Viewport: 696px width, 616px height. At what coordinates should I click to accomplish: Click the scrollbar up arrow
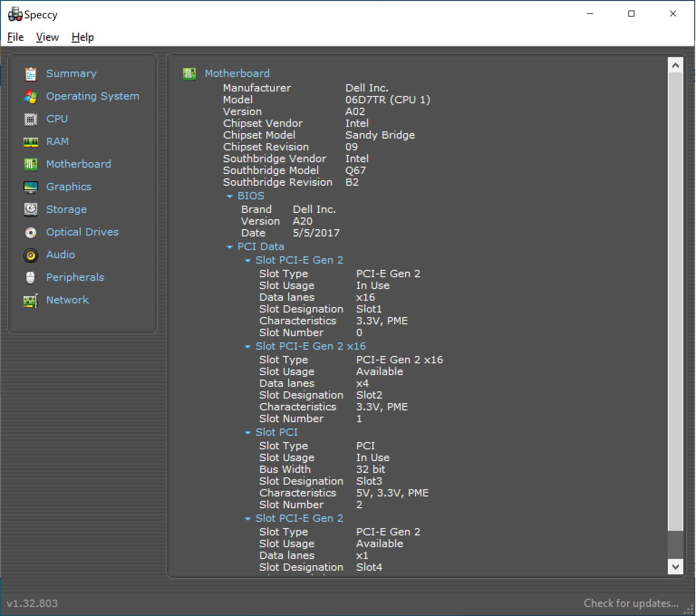[x=676, y=65]
